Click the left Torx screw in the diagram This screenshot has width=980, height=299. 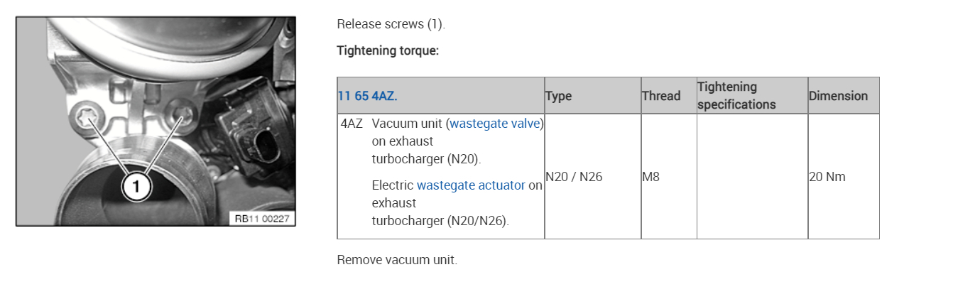pos(86,118)
